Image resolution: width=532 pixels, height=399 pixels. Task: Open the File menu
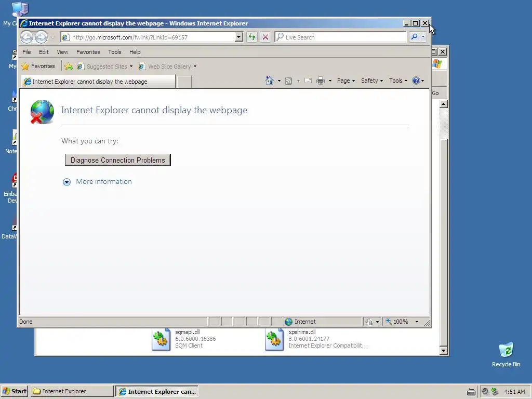coord(26,52)
